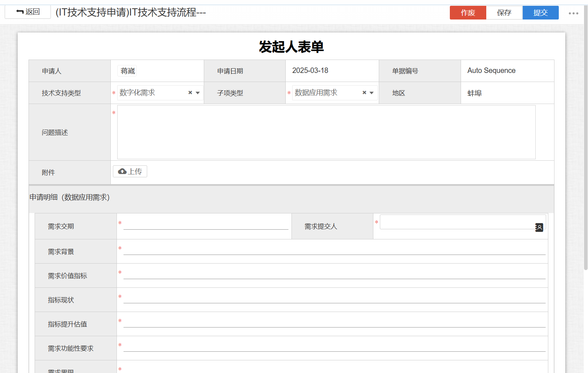588x373 pixels.
Task: Click the 需求交期 input field
Action: pyautogui.click(x=206, y=225)
